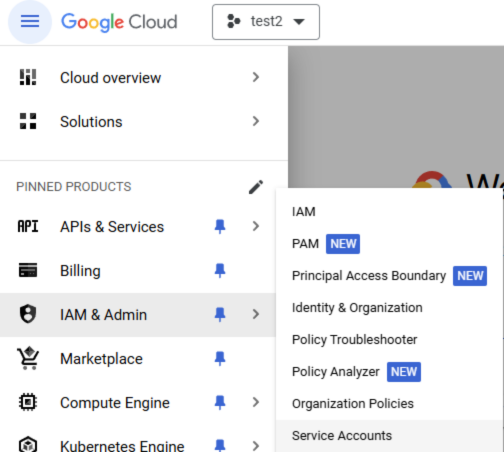Open the Google Cloud logo home link
Image resolution: width=504 pixels, height=452 pixels.
point(119,22)
